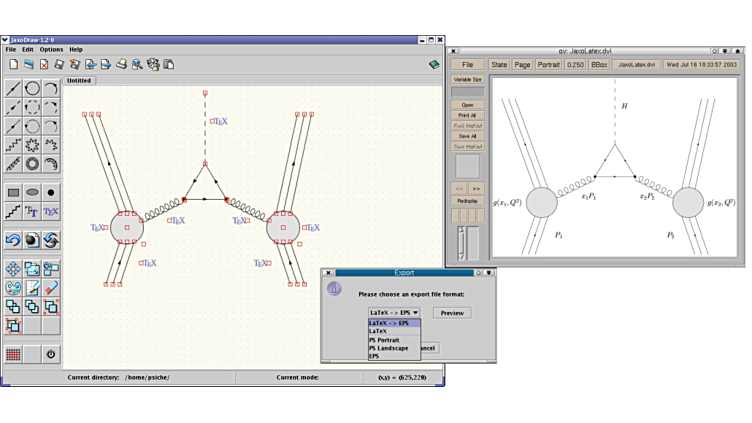
Task: Click the undo arrow icon
Action: click(13, 240)
